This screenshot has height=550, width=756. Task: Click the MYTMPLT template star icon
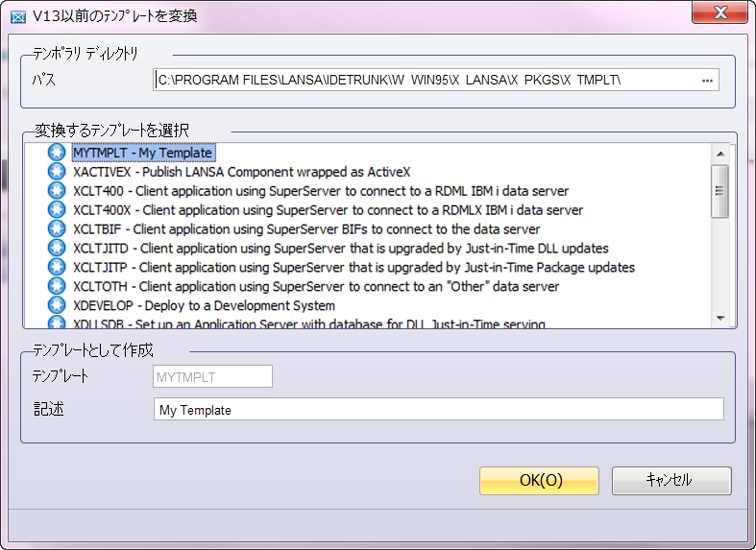click(x=57, y=153)
